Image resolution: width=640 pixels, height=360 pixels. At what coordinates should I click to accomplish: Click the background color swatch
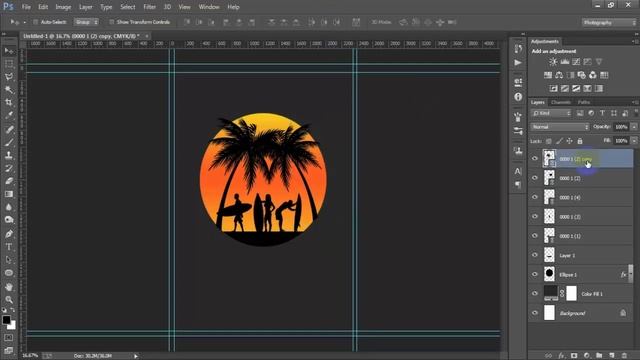tap(13, 325)
